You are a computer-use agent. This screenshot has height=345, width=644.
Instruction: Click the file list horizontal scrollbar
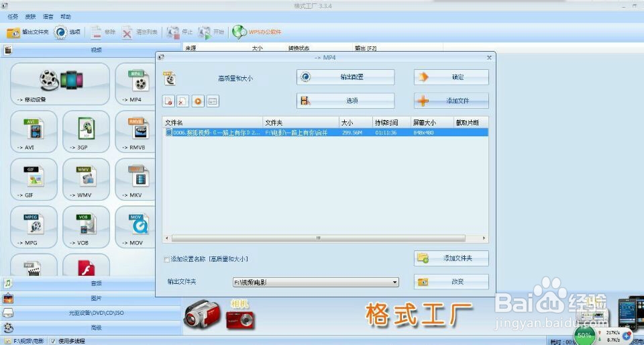pyautogui.click(x=318, y=238)
